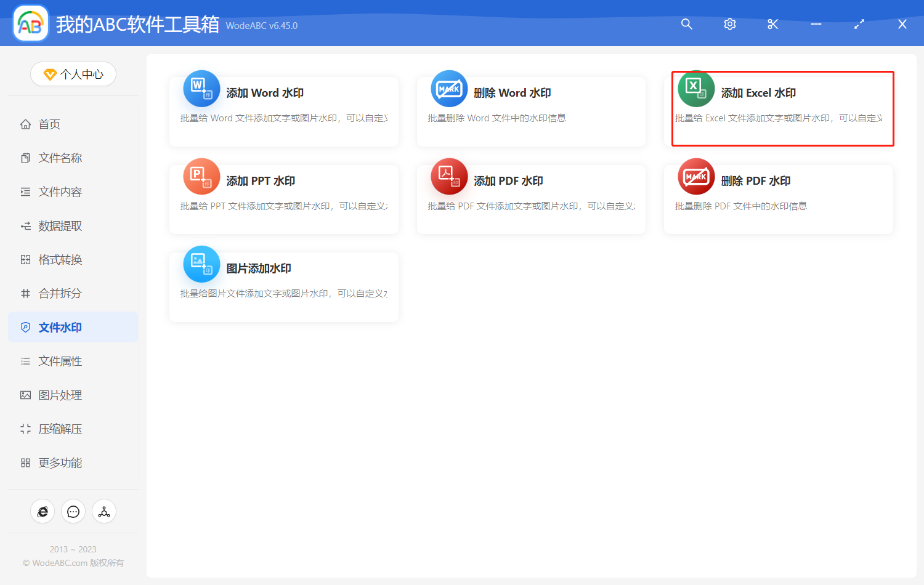
Task: Click the scissors icon in the title bar
Action: tap(772, 24)
